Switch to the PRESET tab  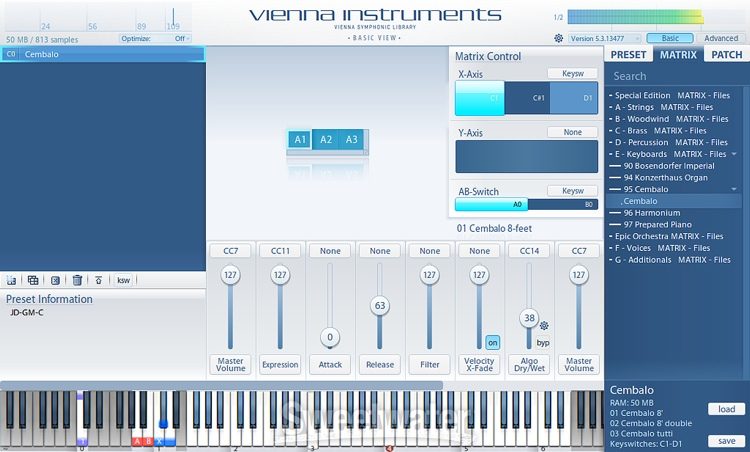coord(628,55)
